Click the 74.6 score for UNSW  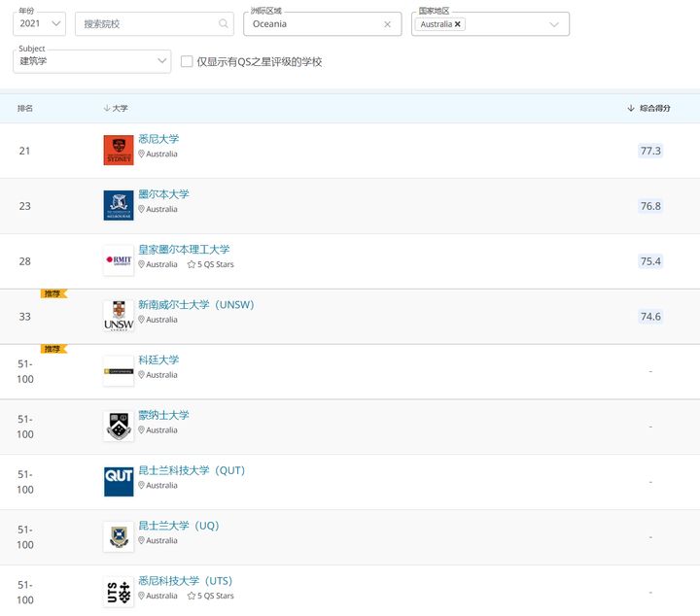point(650,317)
